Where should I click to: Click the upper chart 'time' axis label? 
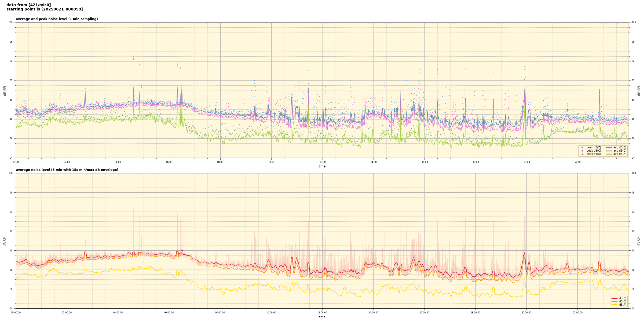[x=322, y=166]
